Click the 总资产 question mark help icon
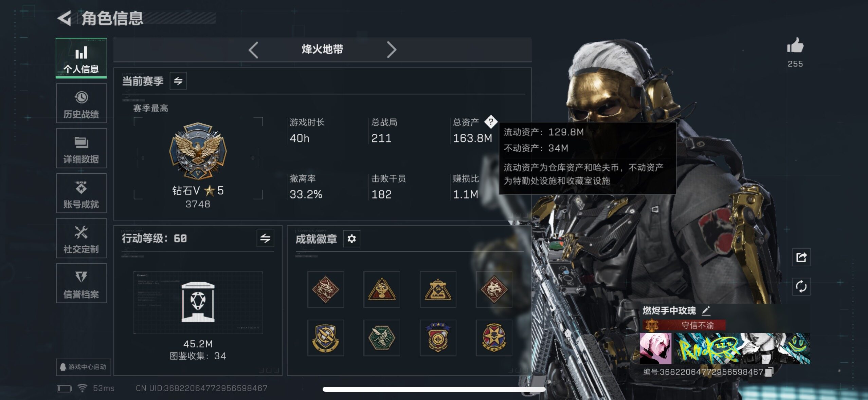 point(491,121)
